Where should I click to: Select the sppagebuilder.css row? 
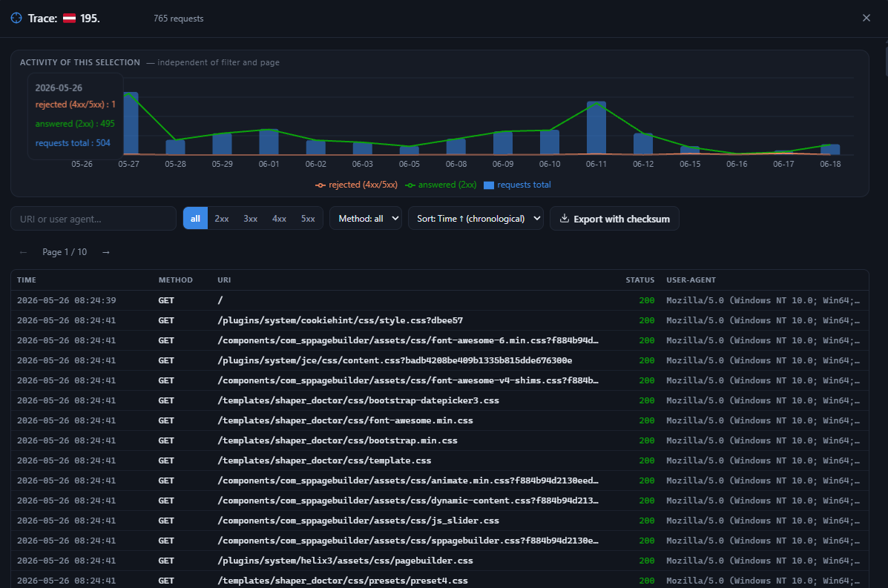(439, 541)
